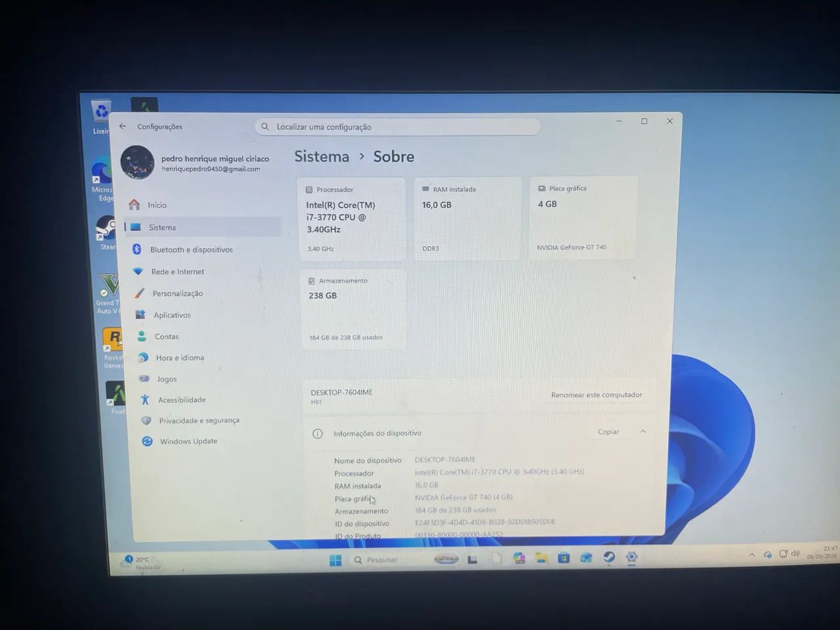The width and height of the screenshot is (840, 630).
Task: Click the shield icon beside Privacidade
Action: [x=146, y=420]
